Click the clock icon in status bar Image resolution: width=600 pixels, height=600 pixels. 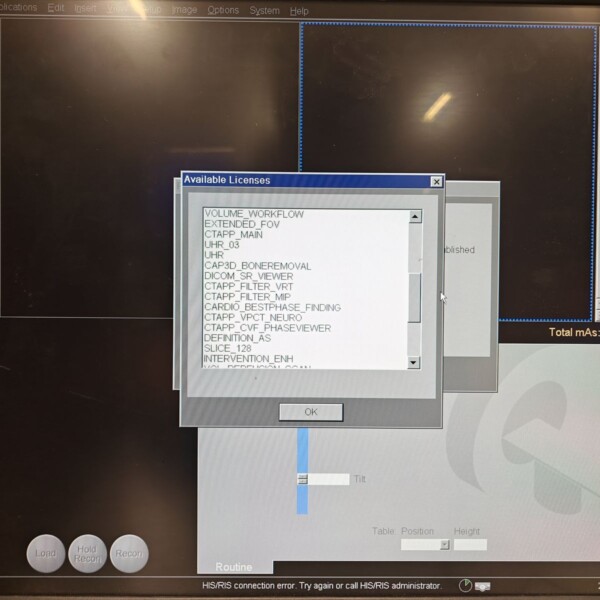click(x=465, y=585)
